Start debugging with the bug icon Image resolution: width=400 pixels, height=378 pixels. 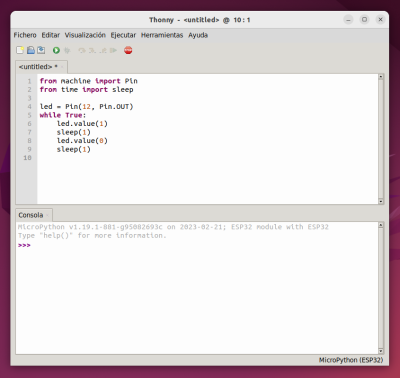(67, 50)
